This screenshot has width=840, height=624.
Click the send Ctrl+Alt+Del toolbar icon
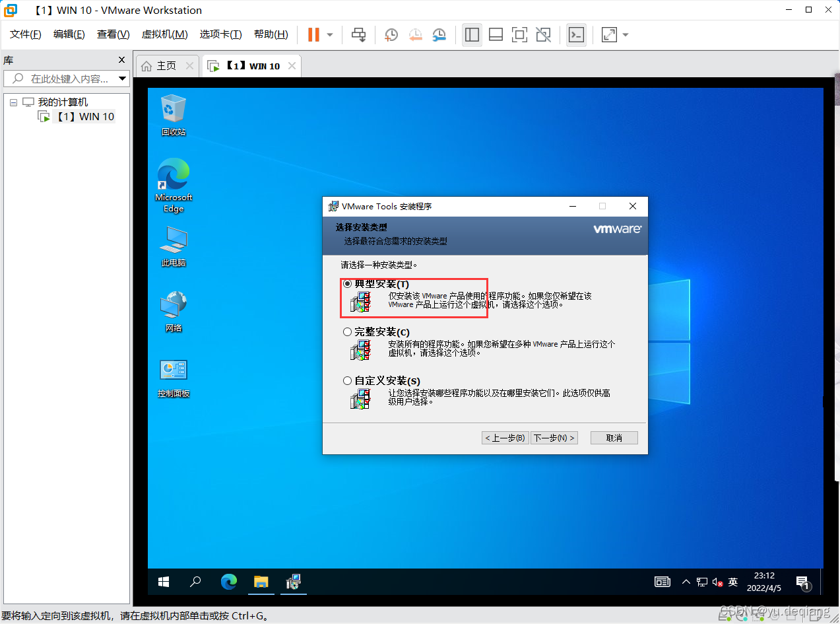[x=358, y=34]
